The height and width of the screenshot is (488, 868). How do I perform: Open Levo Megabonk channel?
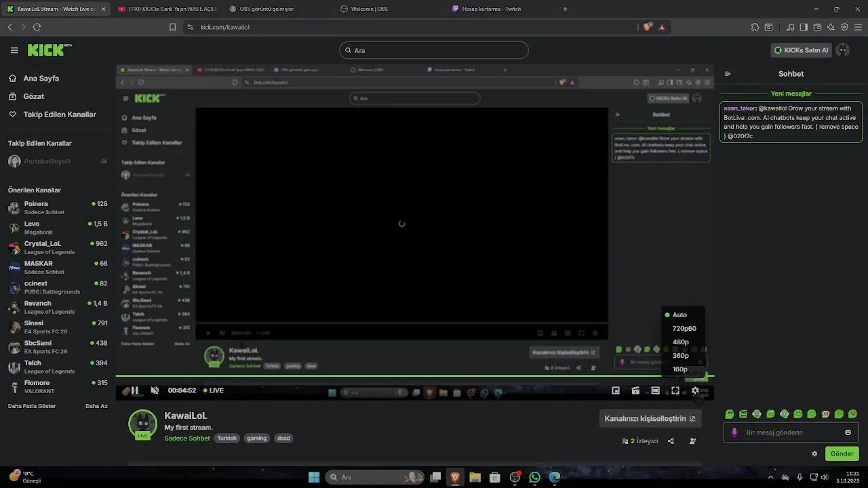click(x=58, y=228)
